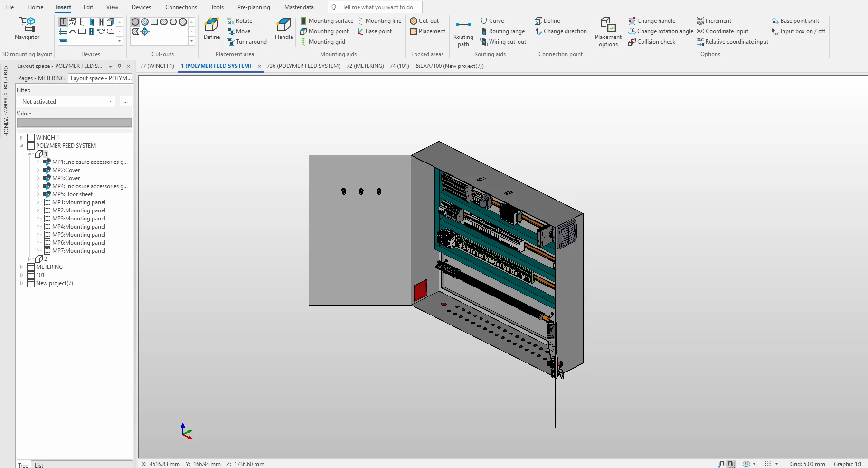Screen dimensions: 868x468
Task: Open the Pre-planning ribbon tab
Action: click(254, 7)
